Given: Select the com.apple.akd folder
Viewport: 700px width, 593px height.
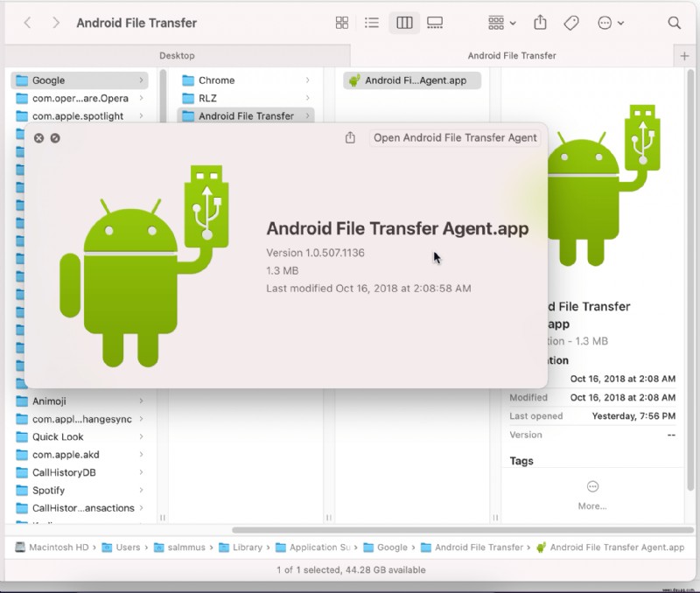Looking at the screenshot, I should click(x=80, y=455).
